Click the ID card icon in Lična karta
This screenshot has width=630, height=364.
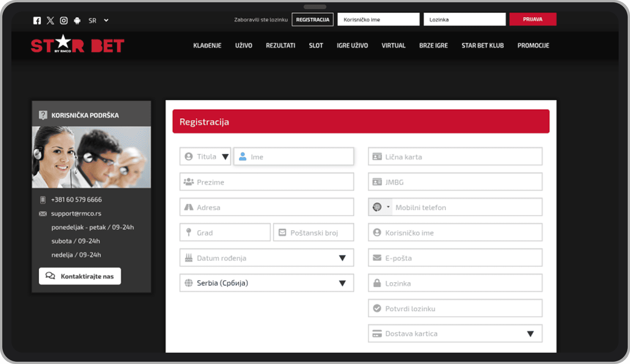tap(377, 157)
